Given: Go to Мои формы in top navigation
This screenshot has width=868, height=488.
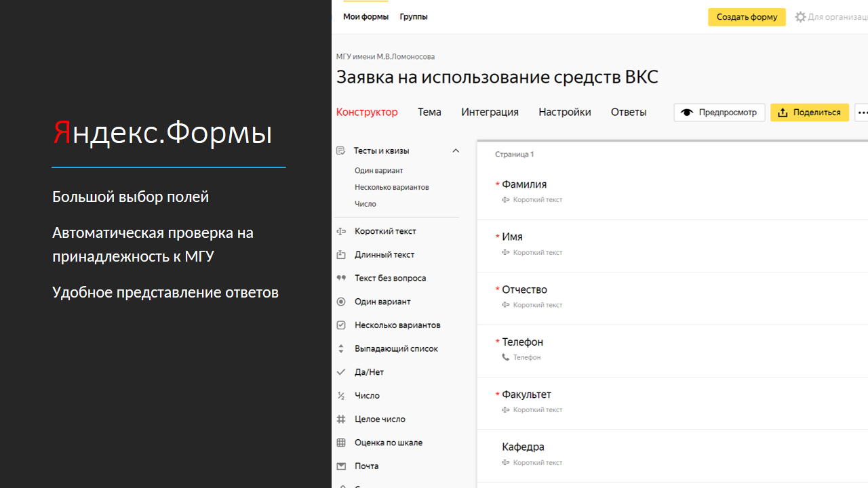Looking at the screenshot, I should [x=366, y=17].
